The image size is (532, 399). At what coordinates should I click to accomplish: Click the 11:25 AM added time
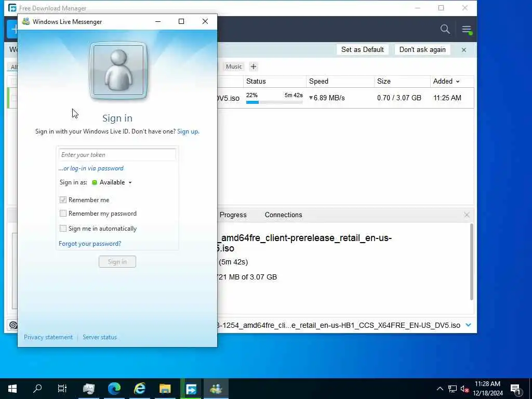[x=447, y=98]
